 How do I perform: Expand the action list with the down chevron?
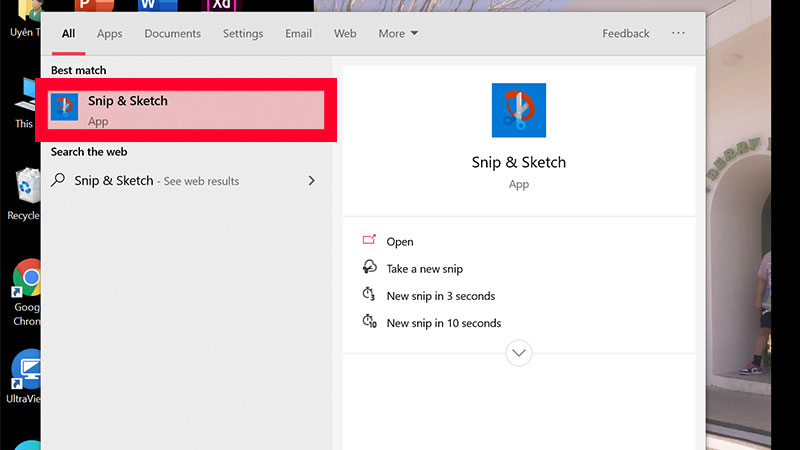tap(519, 353)
